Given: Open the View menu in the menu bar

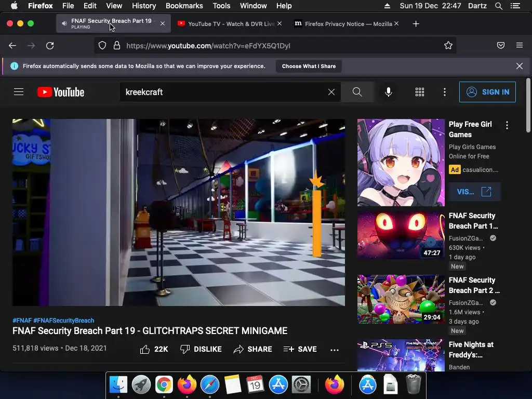Looking at the screenshot, I should pyautogui.click(x=114, y=6).
